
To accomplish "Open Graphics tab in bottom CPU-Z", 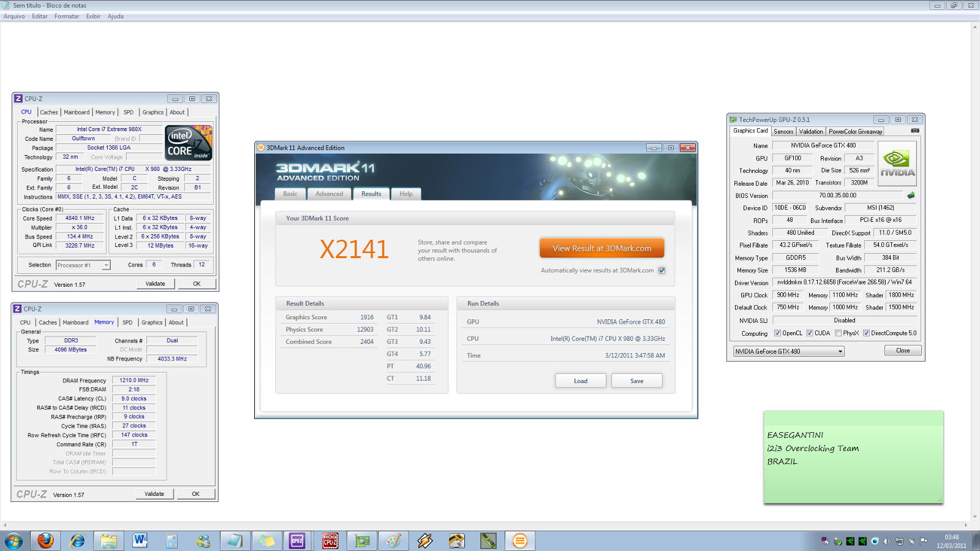I will pos(152,322).
